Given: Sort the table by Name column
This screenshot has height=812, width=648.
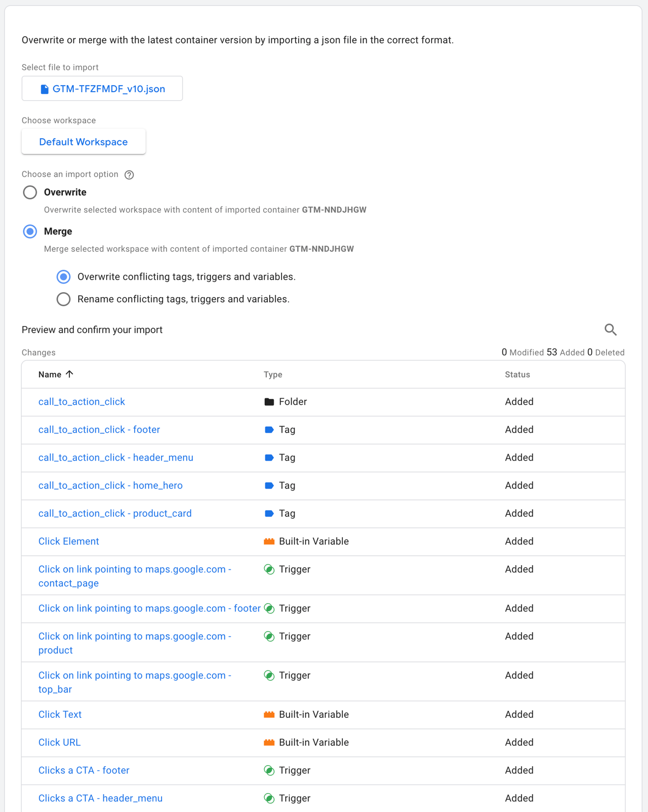Looking at the screenshot, I should pyautogui.click(x=50, y=374).
